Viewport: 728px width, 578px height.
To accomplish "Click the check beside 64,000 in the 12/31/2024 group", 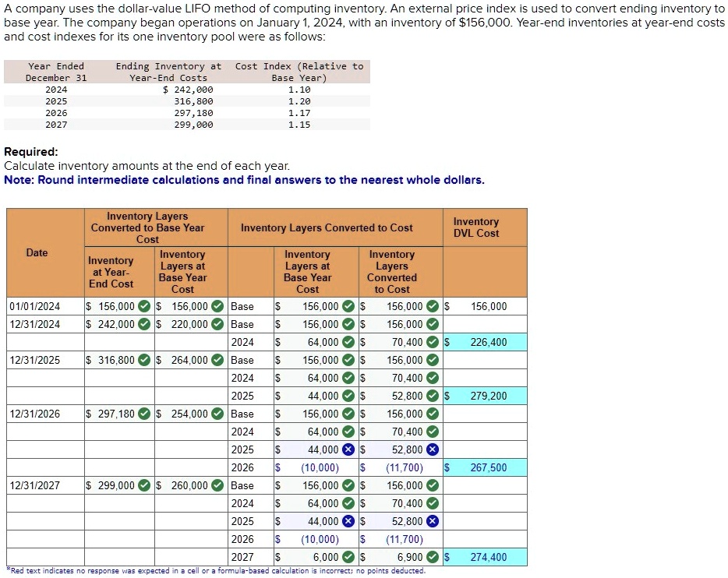I will [348, 342].
